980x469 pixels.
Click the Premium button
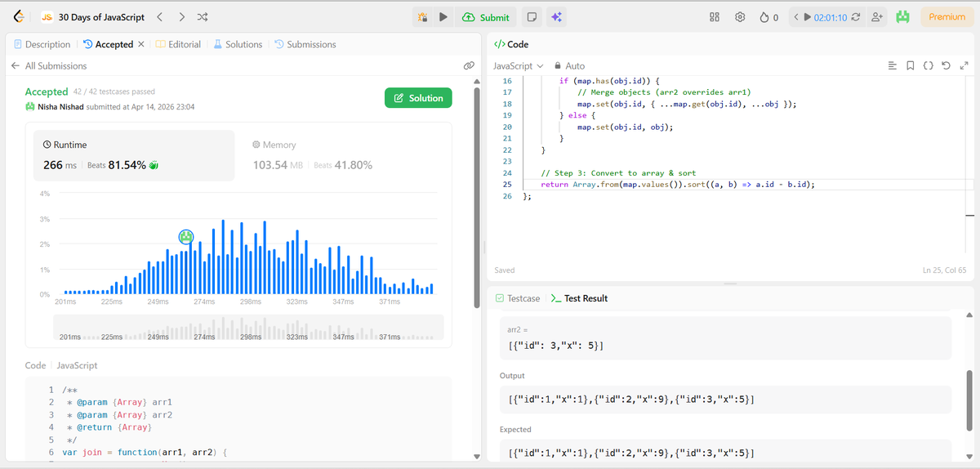[947, 16]
